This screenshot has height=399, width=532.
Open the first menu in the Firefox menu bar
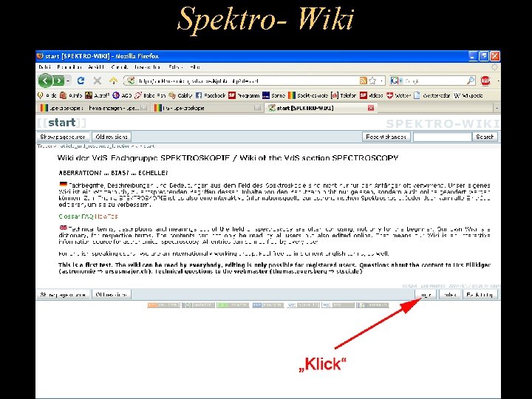tap(45, 67)
